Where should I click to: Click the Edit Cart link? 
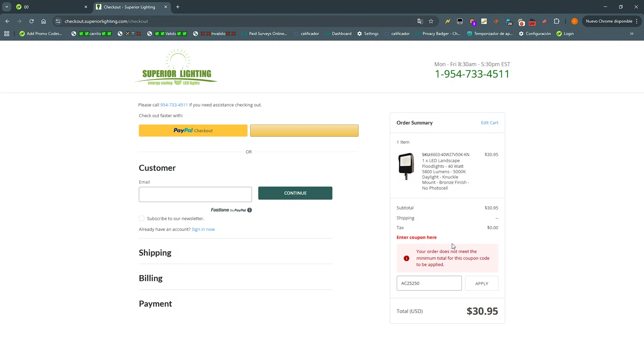tap(489, 123)
